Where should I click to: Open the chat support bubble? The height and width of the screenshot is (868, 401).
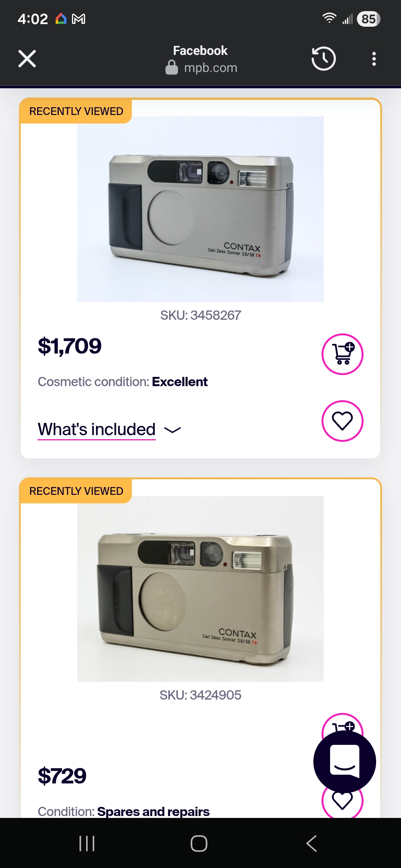[345, 762]
